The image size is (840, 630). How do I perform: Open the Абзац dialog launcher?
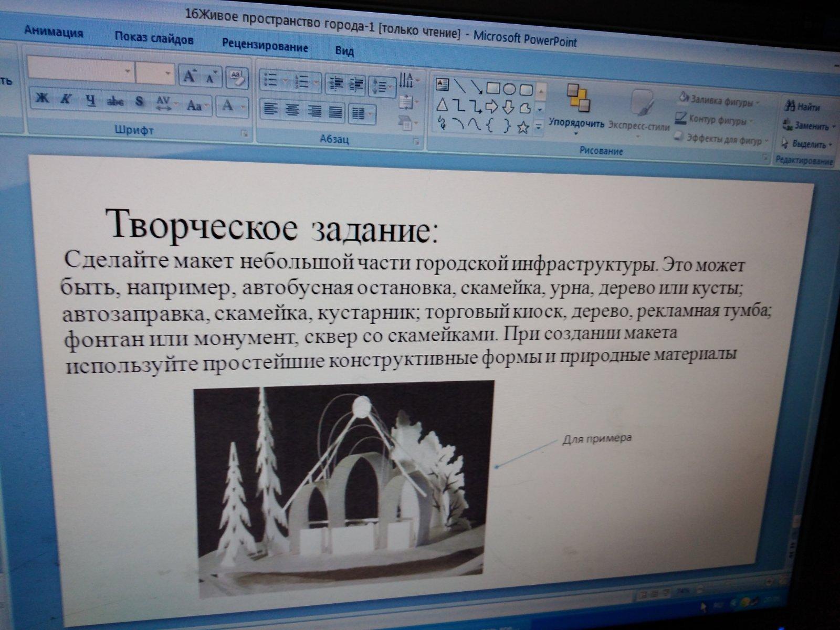(416, 142)
